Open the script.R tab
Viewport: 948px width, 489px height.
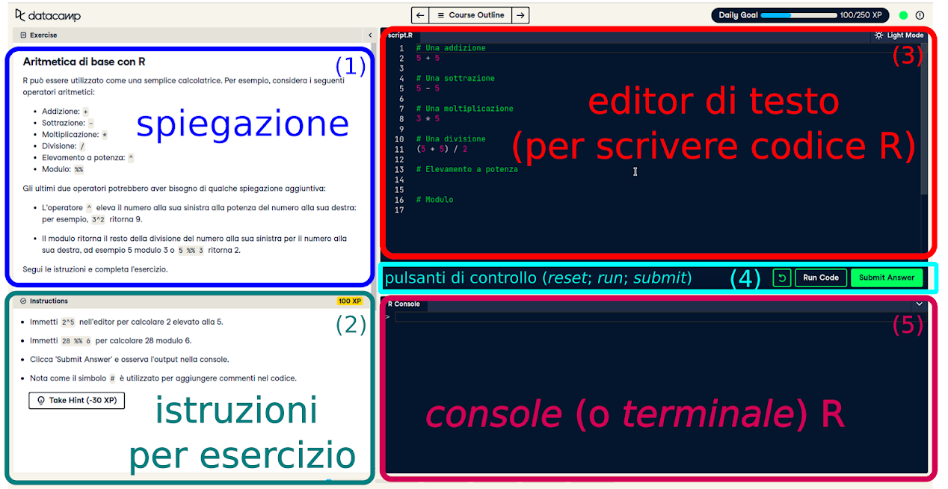(400, 36)
